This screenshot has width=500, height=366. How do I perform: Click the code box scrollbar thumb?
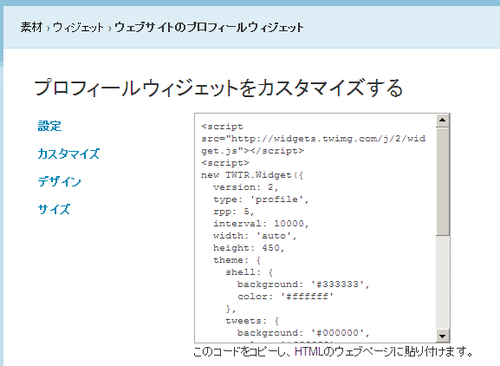coord(443,181)
